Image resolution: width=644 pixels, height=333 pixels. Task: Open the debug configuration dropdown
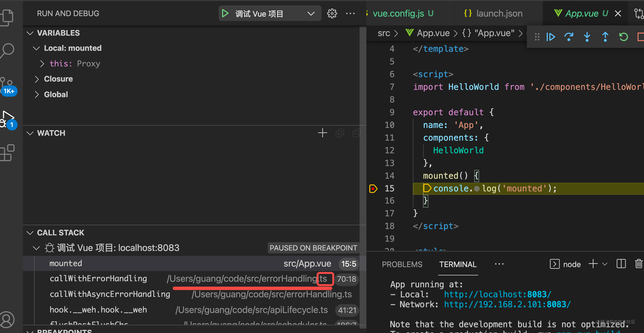tap(311, 13)
